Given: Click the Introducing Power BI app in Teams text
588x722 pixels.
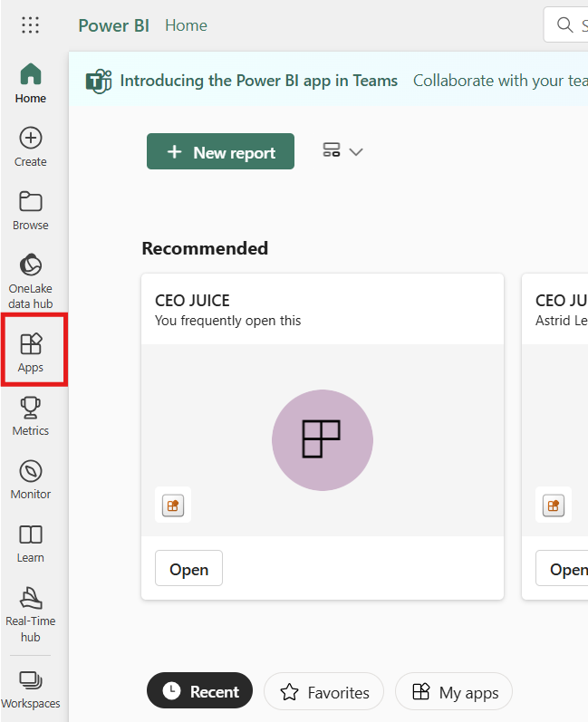Looking at the screenshot, I should (x=259, y=81).
